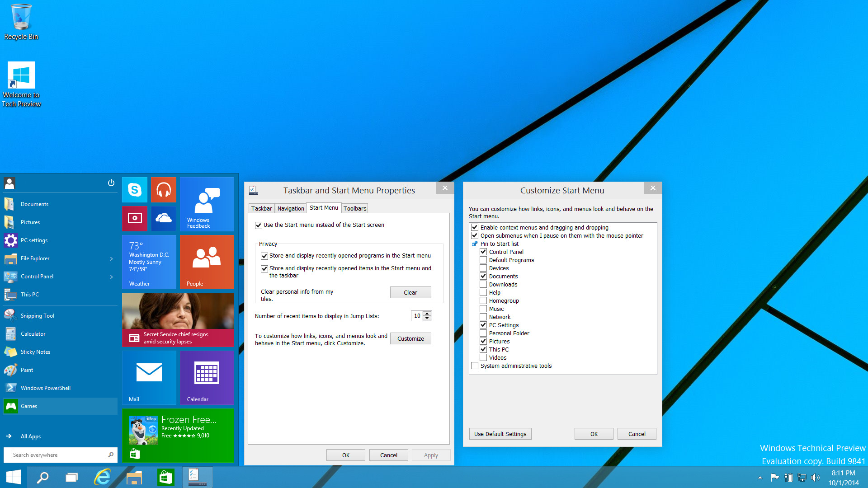
Task: Click Use Default Settings button
Action: [500, 434]
